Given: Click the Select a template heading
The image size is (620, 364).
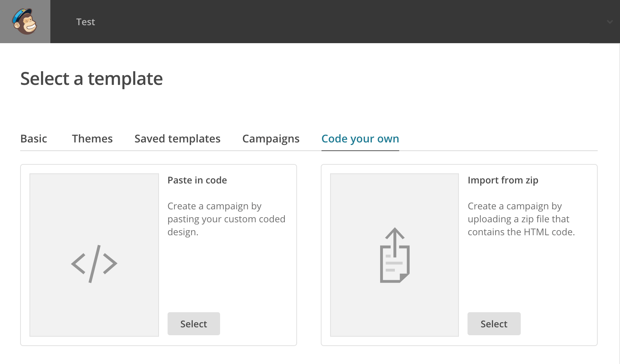Looking at the screenshot, I should [x=91, y=79].
